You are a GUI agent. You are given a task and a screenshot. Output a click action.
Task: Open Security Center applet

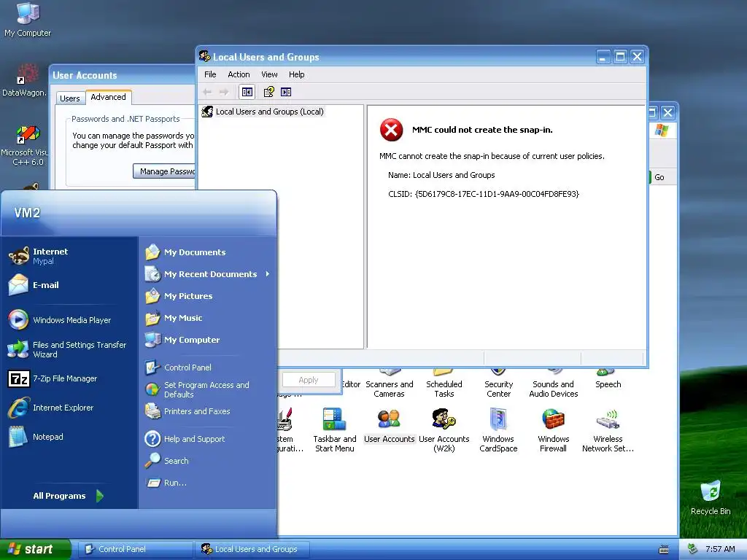click(498, 384)
